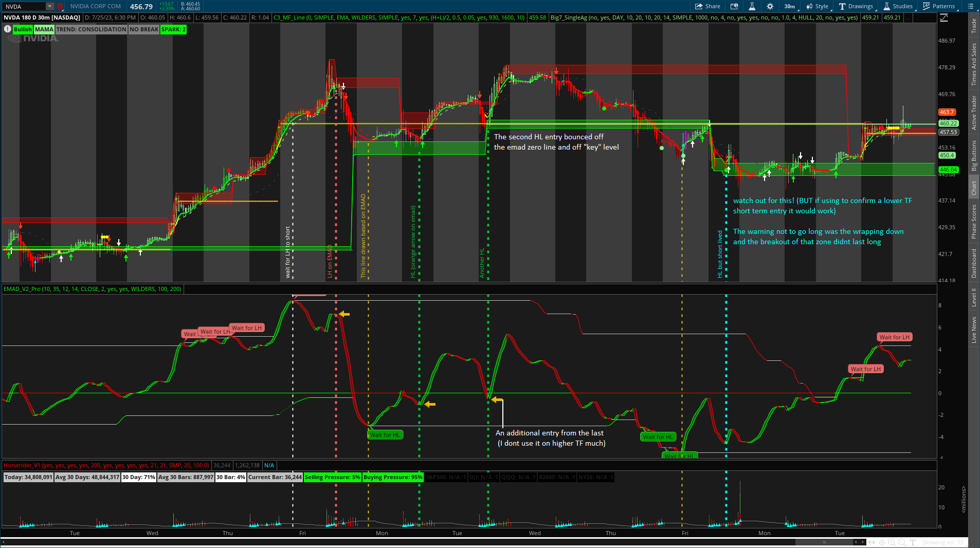
Task: Open the chart alerts calendar icon
Action: pyautogui.click(x=734, y=6)
